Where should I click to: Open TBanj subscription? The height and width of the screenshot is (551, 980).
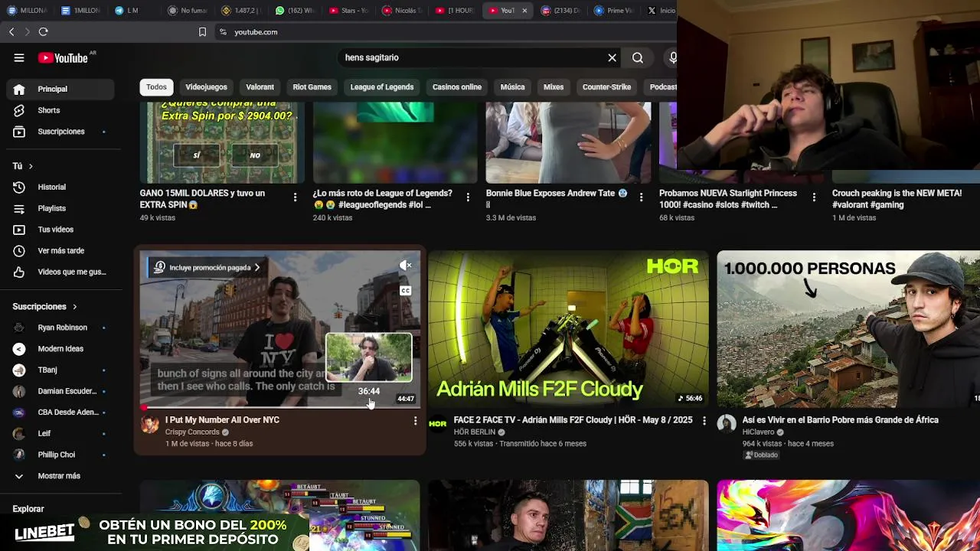(x=60, y=370)
